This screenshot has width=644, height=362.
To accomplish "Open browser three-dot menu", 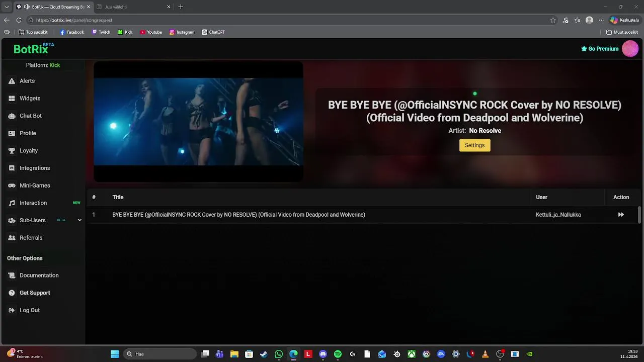I will coord(601,20).
